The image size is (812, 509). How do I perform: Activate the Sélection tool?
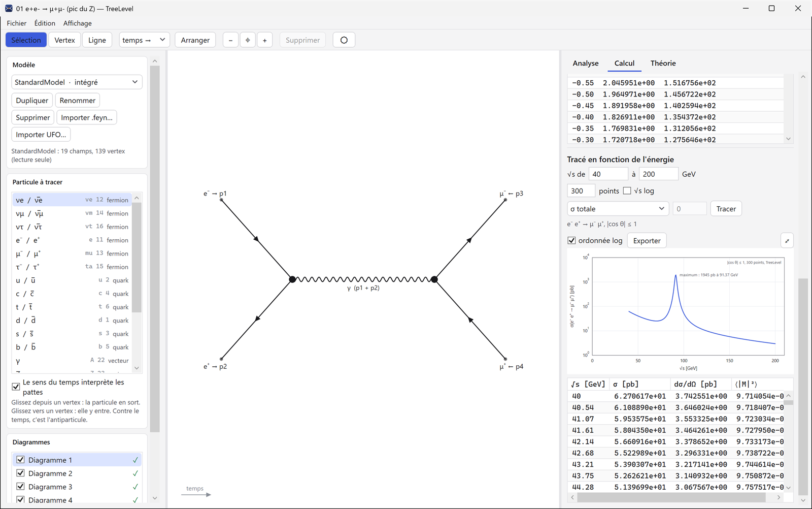point(26,40)
